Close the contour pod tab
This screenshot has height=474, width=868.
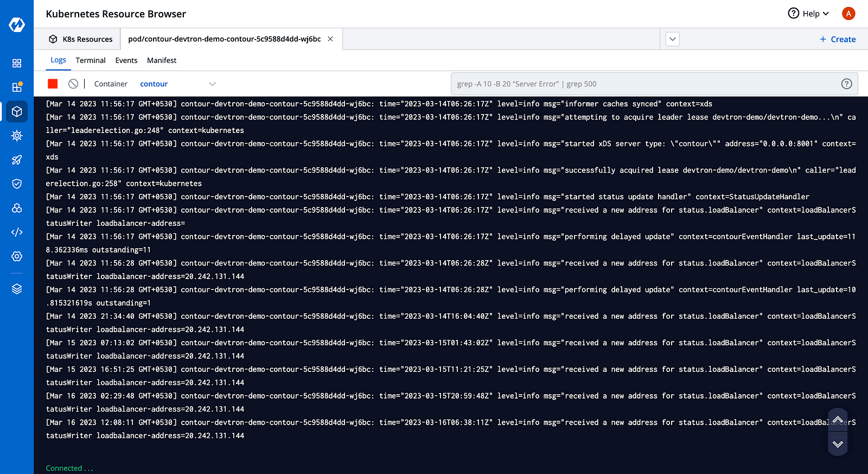[330, 39]
